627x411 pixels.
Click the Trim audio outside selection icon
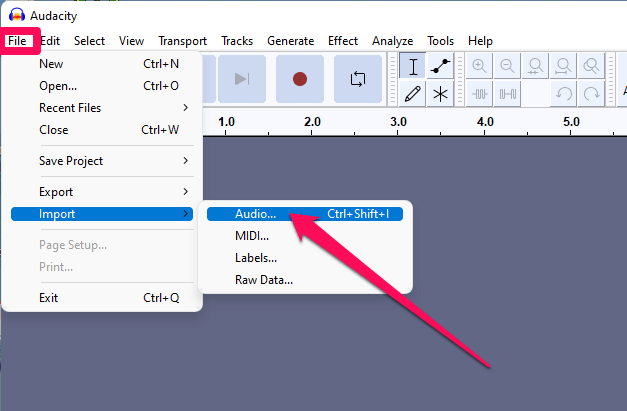tap(479, 94)
